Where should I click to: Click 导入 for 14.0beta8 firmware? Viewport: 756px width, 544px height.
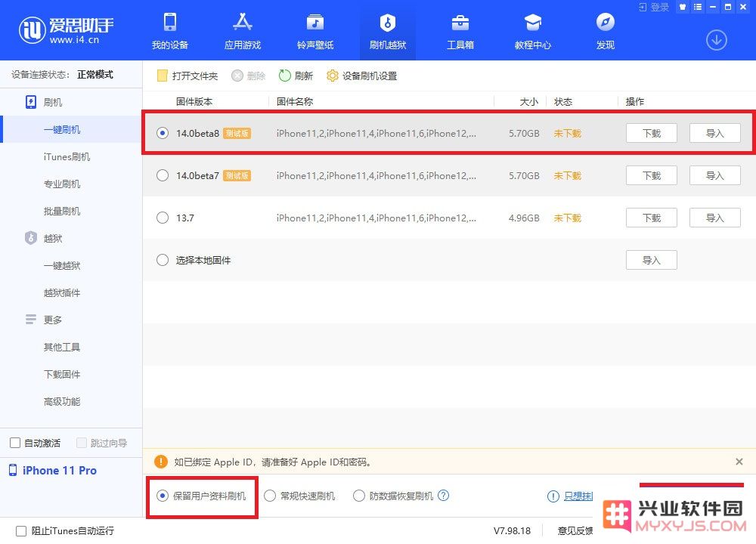click(715, 133)
